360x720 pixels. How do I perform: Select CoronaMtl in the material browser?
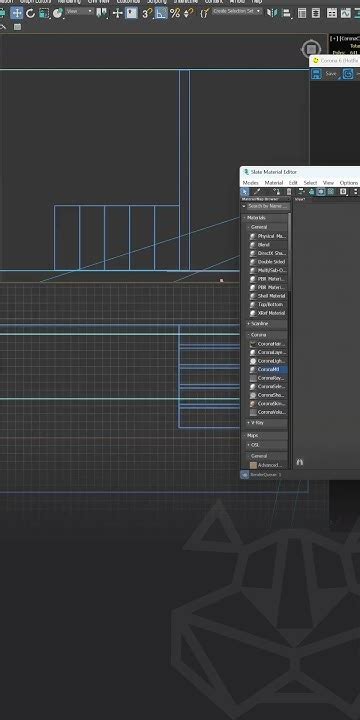(268, 369)
